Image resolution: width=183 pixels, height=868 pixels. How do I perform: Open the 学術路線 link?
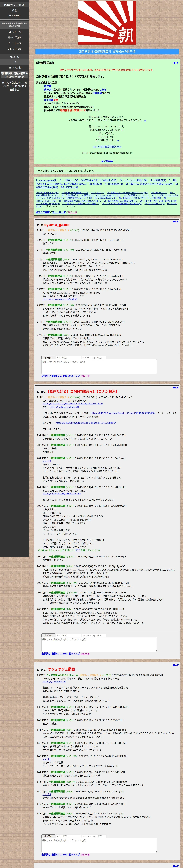click(x=97, y=93)
